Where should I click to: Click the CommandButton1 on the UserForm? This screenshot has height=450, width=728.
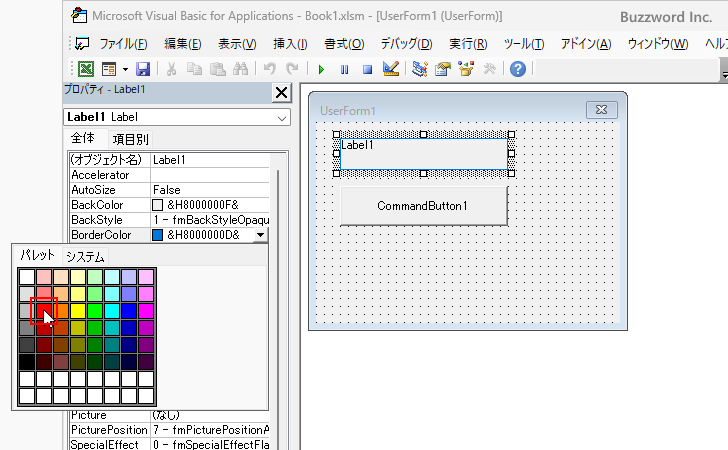pyautogui.click(x=424, y=206)
